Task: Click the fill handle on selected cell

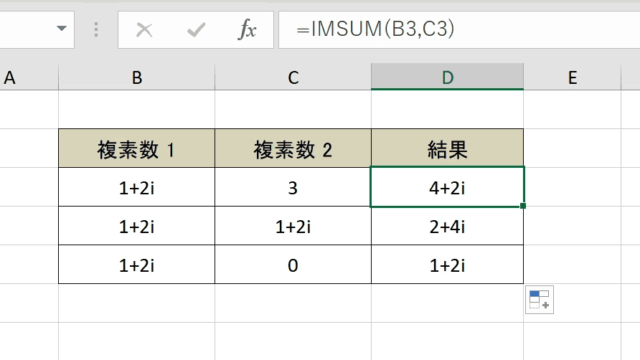Action: [523, 206]
